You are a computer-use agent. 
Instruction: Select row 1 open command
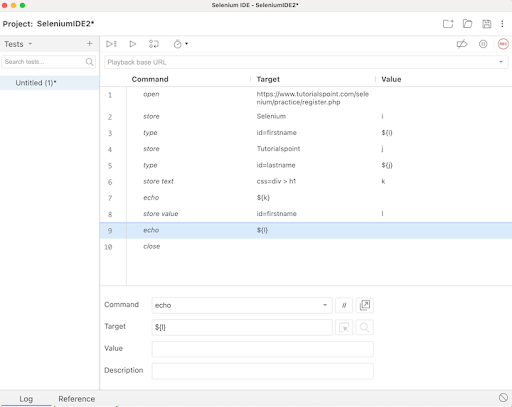point(306,98)
